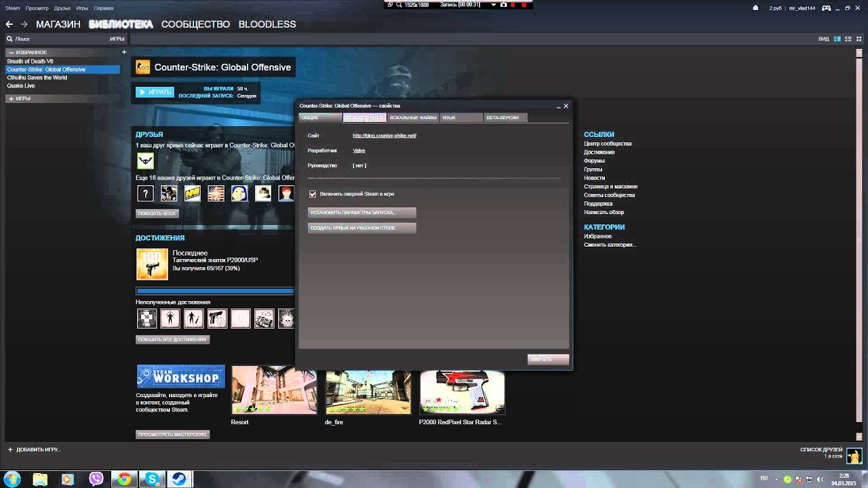
Task: Take a screenshot with the recorder camera icon
Action: [x=503, y=5]
